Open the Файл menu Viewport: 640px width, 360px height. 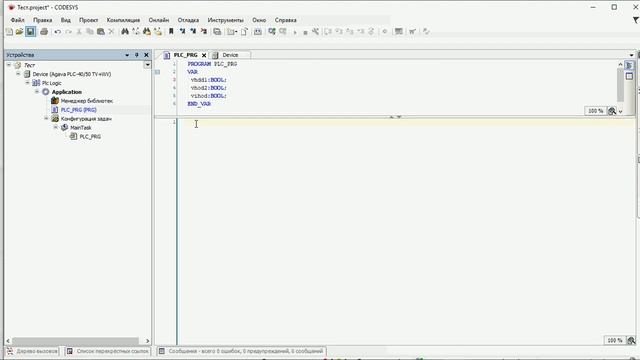click(18, 20)
